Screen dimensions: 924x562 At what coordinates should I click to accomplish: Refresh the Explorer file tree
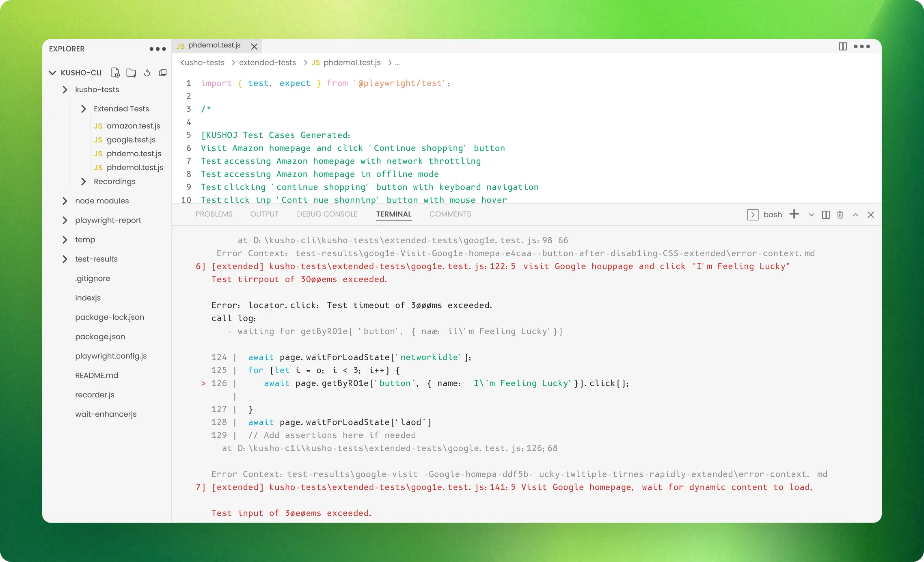(147, 73)
